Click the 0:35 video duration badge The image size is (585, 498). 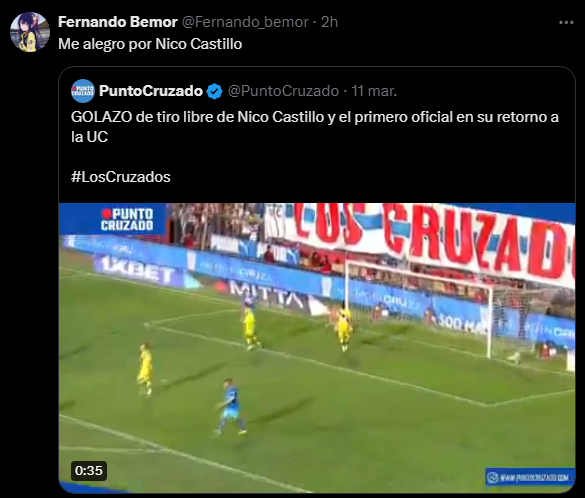(89, 471)
